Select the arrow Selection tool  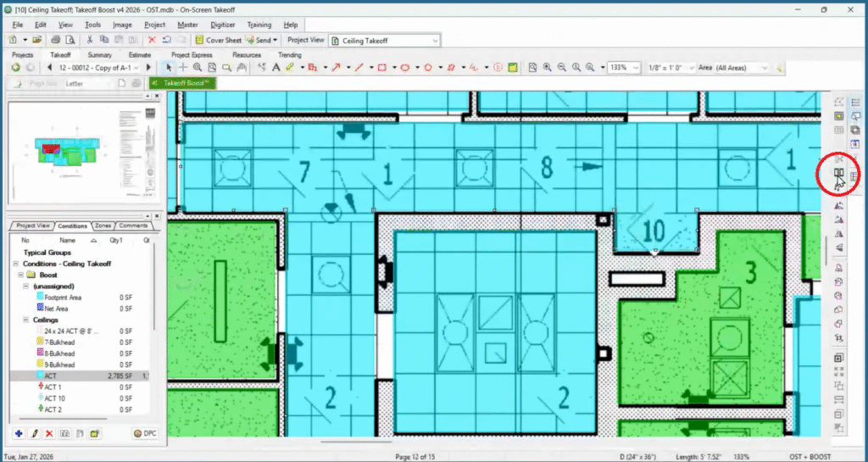click(169, 68)
